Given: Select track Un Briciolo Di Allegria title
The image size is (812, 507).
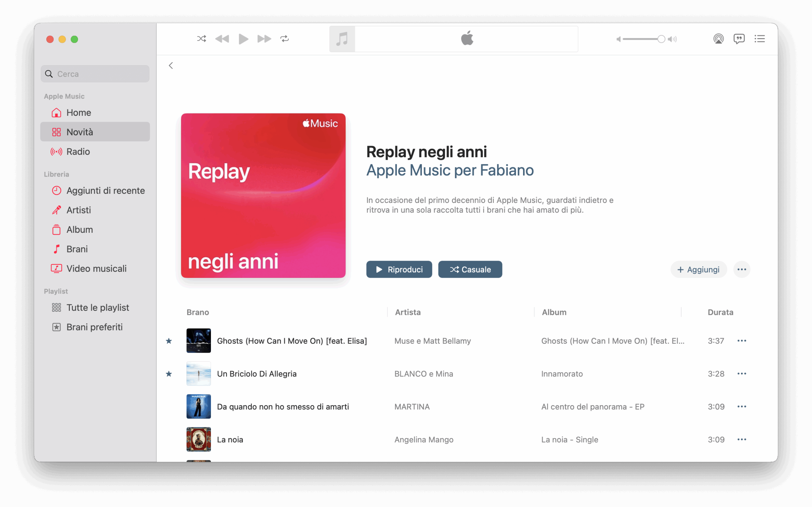Looking at the screenshot, I should click(x=257, y=374).
